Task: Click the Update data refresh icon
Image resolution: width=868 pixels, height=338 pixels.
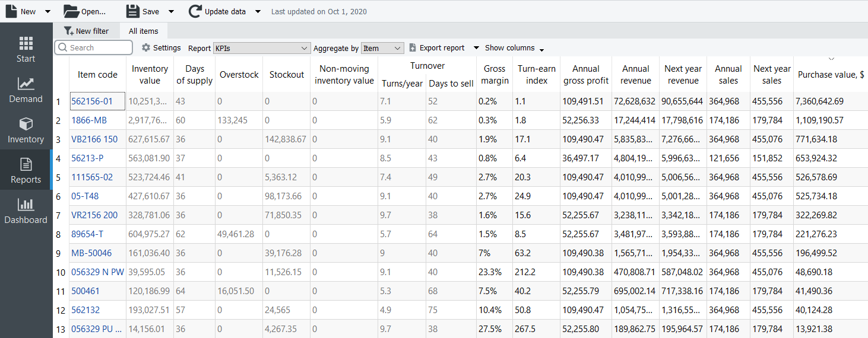Action: coord(195,11)
